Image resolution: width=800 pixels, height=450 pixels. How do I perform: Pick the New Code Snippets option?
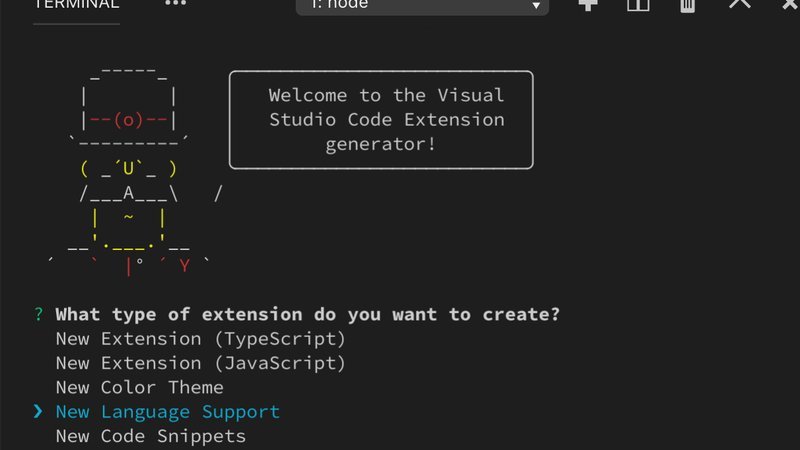(151, 436)
